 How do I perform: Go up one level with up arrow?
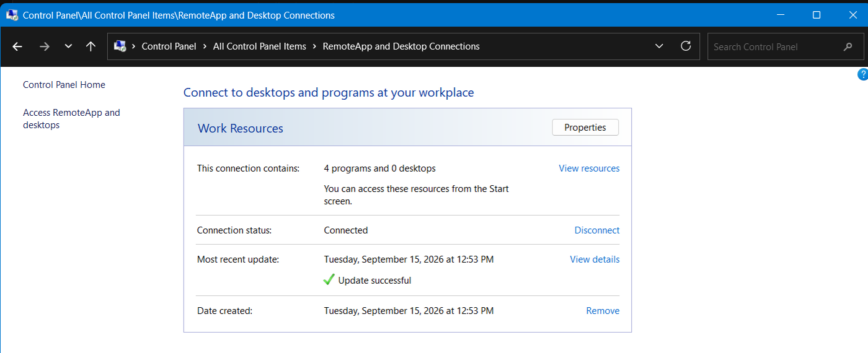(x=91, y=46)
